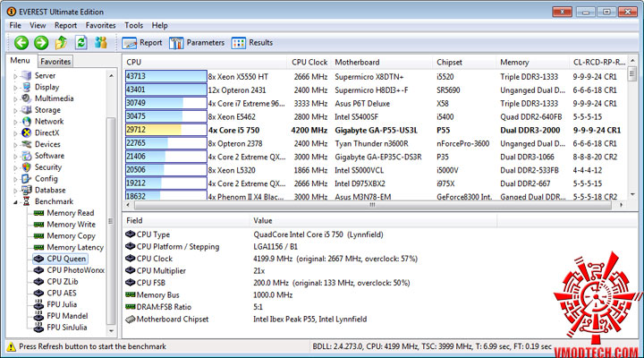This screenshot has height=358, width=644.
Task: Sort by Chipset column header
Action: tap(464, 62)
